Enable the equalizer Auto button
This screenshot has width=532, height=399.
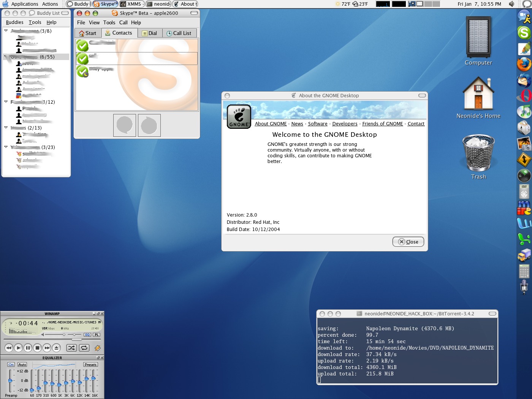point(22,364)
